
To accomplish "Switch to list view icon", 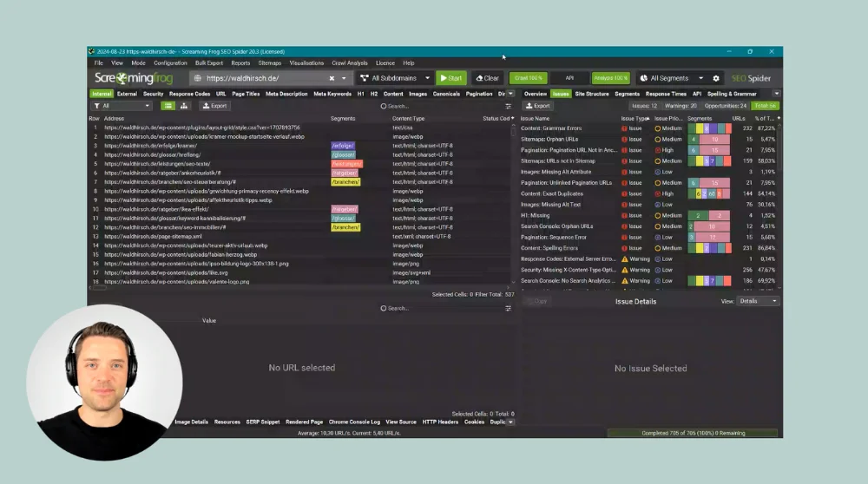I will point(168,106).
